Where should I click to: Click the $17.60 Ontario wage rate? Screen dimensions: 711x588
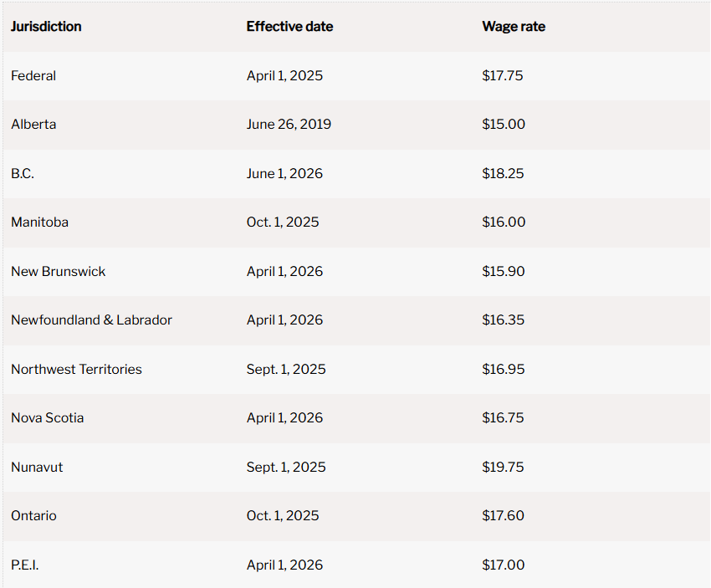(x=503, y=516)
